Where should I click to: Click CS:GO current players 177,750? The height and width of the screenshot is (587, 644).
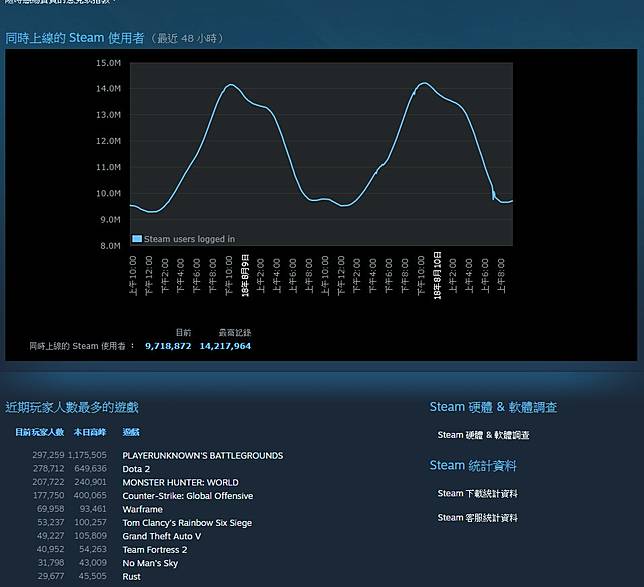[x=49, y=495]
